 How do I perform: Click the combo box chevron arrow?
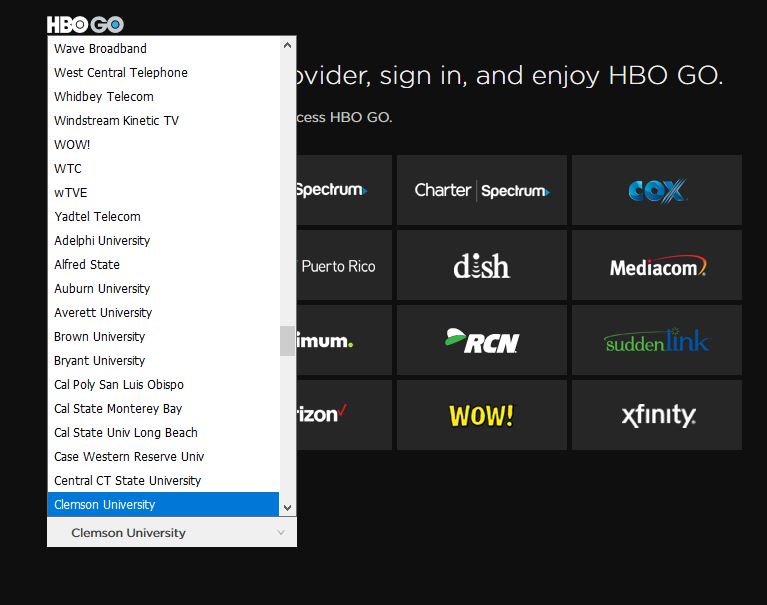281,533
